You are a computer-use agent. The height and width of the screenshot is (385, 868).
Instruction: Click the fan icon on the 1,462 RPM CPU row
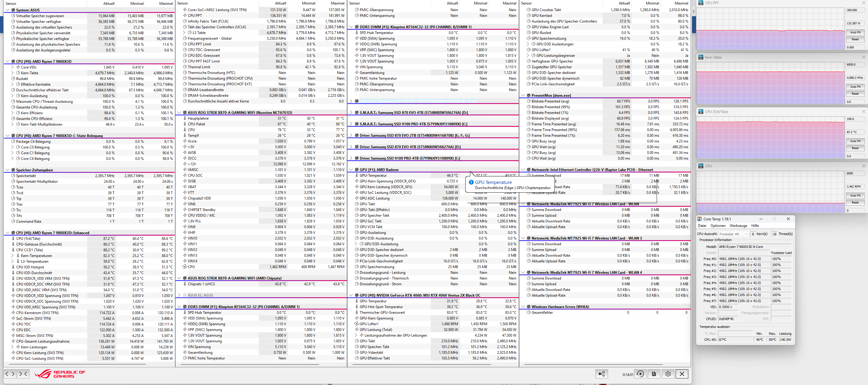tap(185, 267)
